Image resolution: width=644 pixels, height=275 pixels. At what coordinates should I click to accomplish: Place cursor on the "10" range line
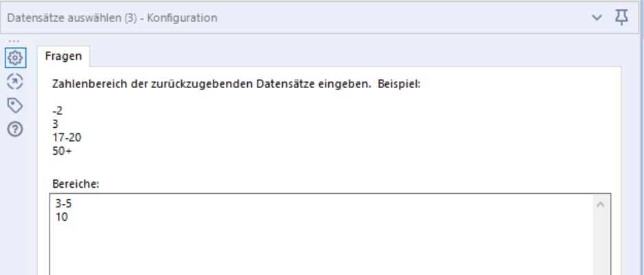point(62,217)
